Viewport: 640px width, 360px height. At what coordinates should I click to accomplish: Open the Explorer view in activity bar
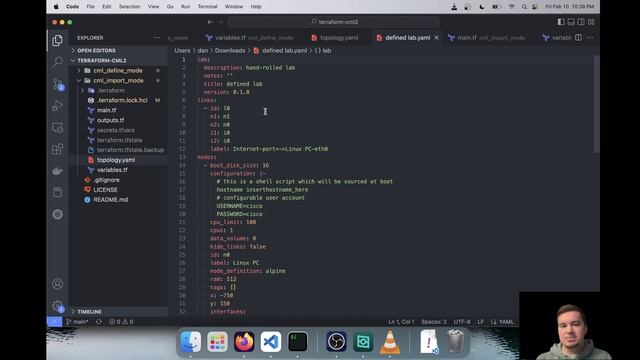coord(58,40)
